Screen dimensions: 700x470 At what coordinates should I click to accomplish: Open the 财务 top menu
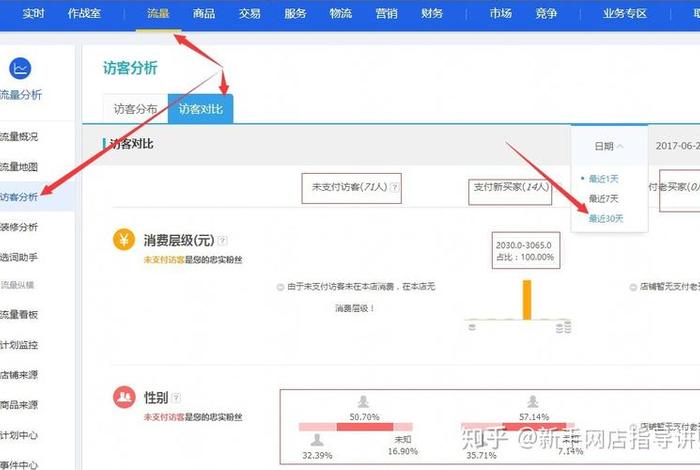432,13
